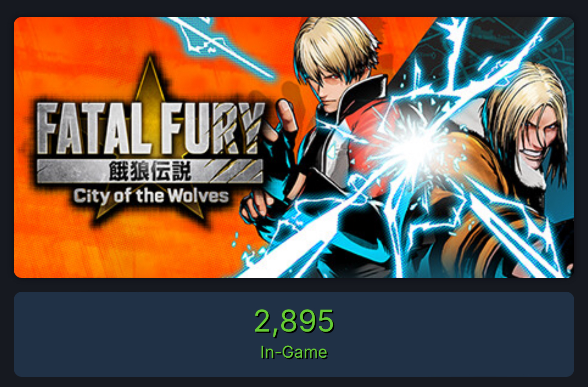Image resolution: width=588 pixels, height=387 pixels.
Task: Click the FATAL FURY metallic logo text
Action: tap(150, 129)
